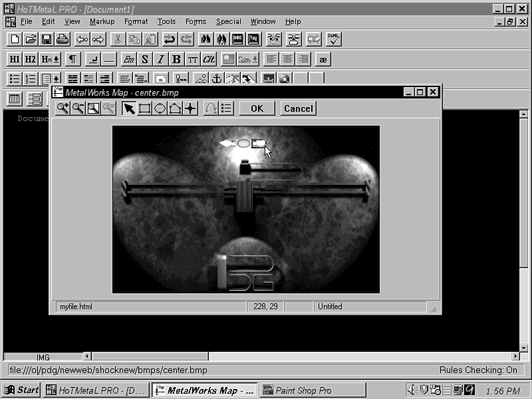The height and width of the screenshot is (399, 532).
Task: Open hotspot list icon in MetalWorks toolbar
Action: point(226,108)
